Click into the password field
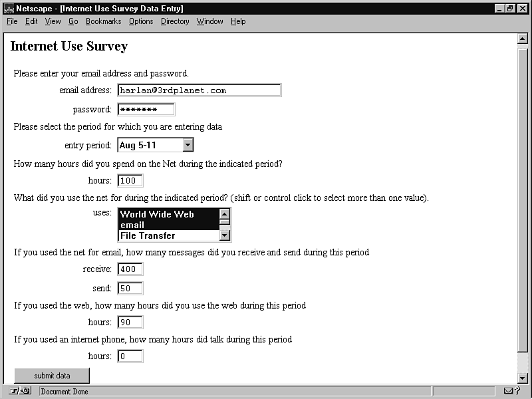The height and width of the screenshot is (399, 532). click(x=146, y=110)
